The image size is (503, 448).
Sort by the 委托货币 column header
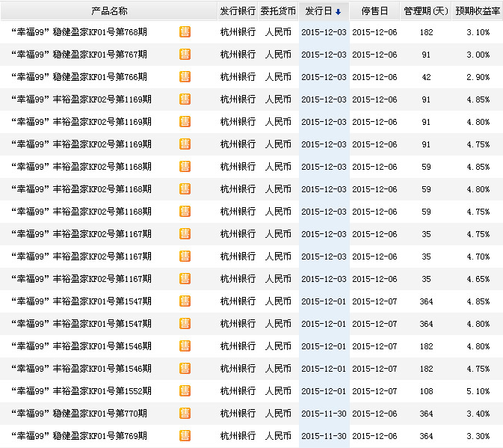[278, 11]
